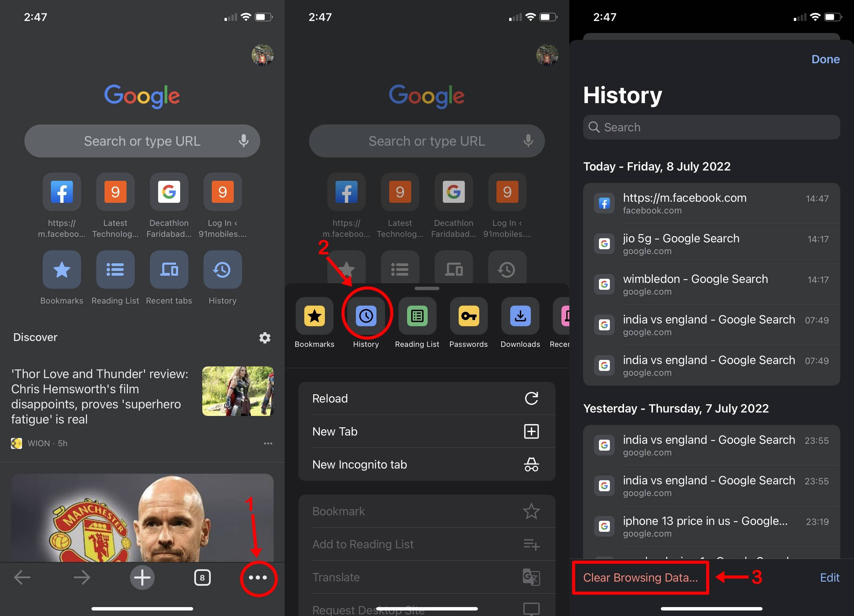Tap the new tab plus button

(x=142, y=577)
